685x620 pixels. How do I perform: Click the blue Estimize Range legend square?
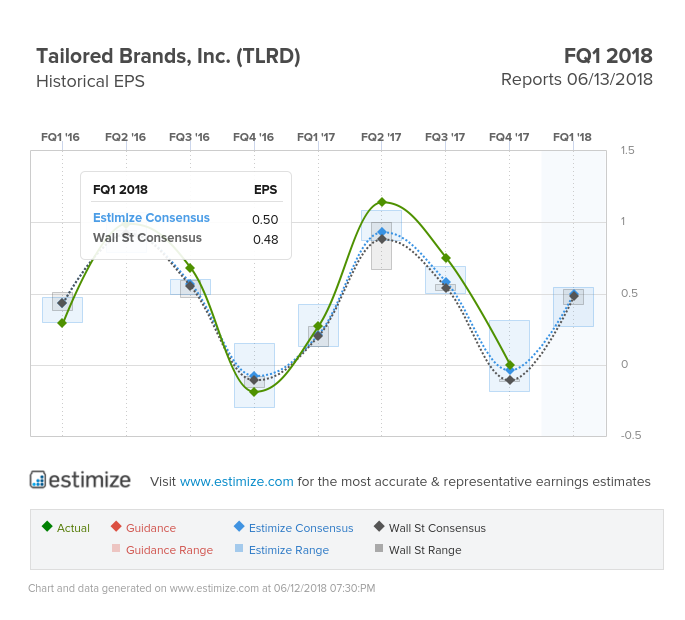point(239,548)
